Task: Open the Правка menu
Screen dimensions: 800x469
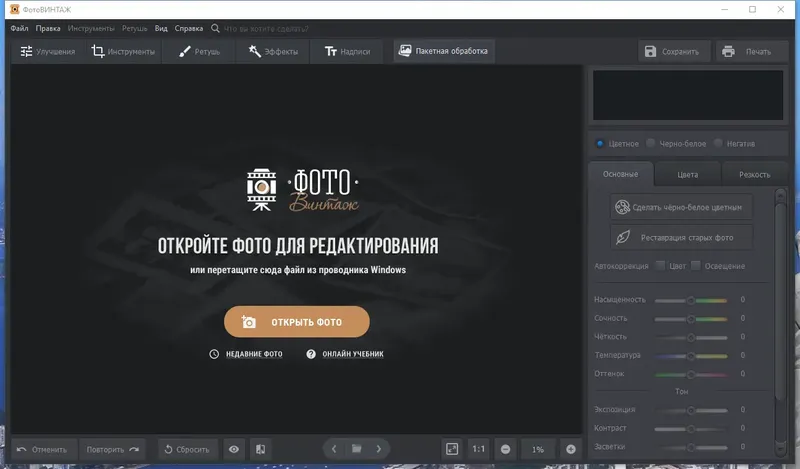Action: tap(48, 29)
